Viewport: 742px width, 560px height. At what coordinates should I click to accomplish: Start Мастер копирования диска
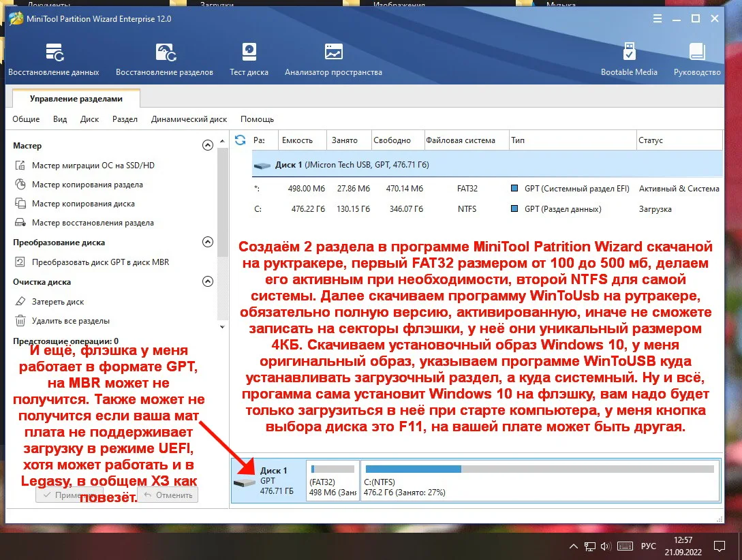(75, 204)
